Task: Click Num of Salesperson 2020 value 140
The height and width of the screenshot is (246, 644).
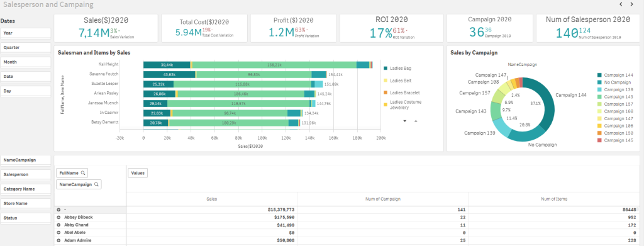Action: [567, 33]
